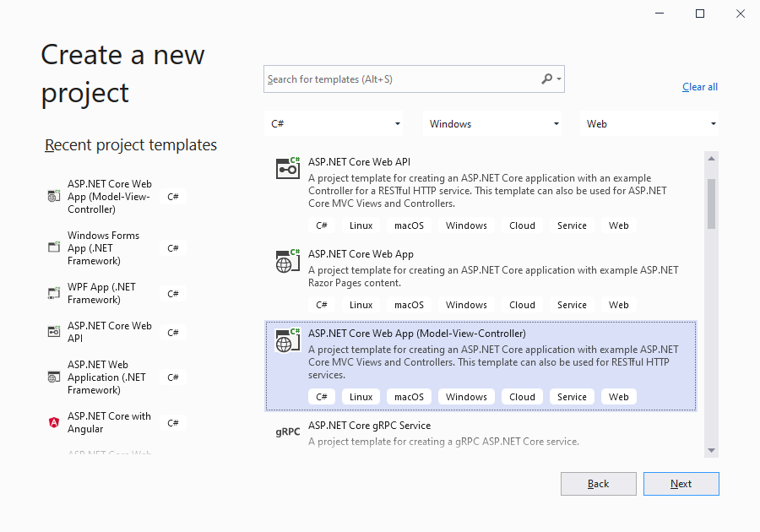760x532 pixels.
Task: Click recent WPF App icon
Action: [x=54, y=293]
